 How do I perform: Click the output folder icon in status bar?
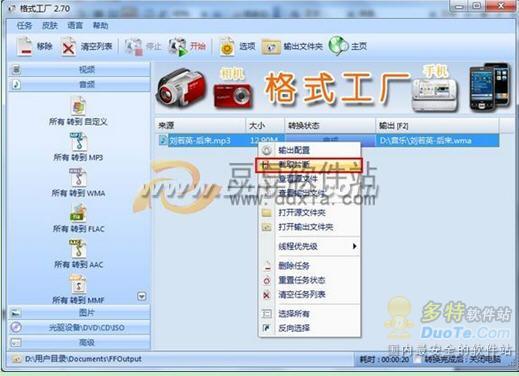(x=17, y=359)
